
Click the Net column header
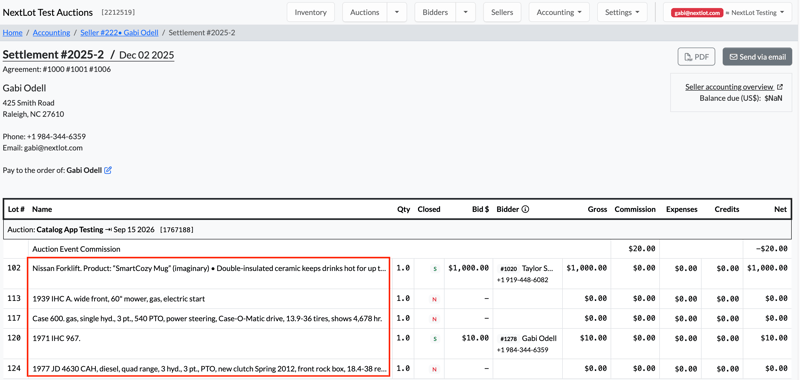(781, 209)
